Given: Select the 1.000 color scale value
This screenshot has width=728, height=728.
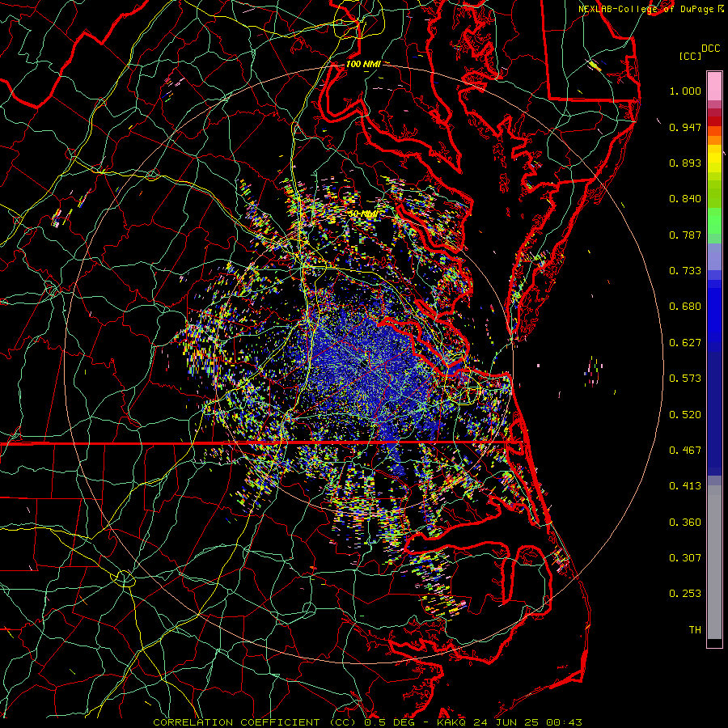Looking at the screenshot, I should (685, 91).
